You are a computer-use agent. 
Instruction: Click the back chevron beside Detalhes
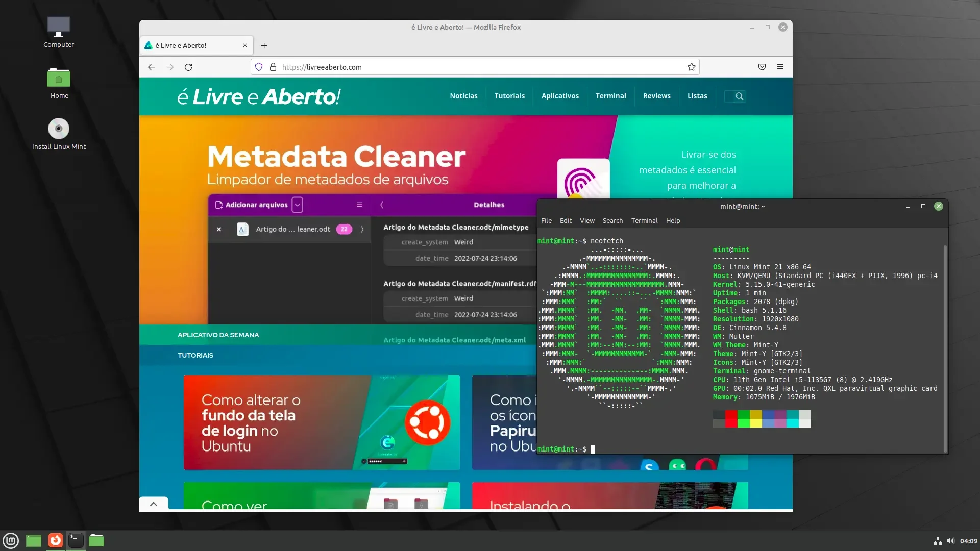point(382,205)
